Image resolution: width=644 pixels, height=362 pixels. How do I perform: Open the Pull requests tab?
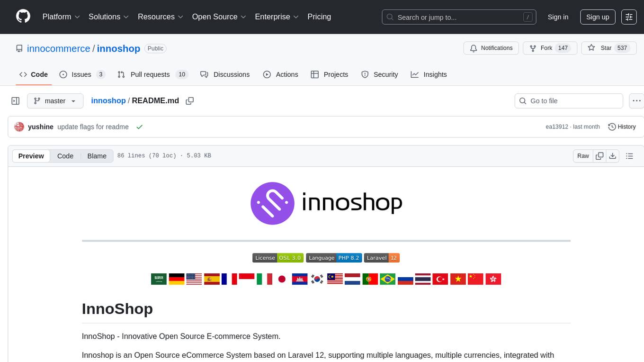click(152, 74)
